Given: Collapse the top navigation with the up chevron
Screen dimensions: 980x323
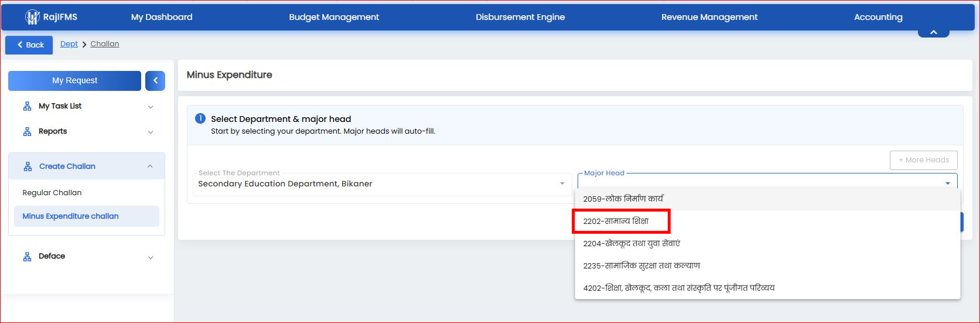Looking at the screenshot, I should 934,32.
